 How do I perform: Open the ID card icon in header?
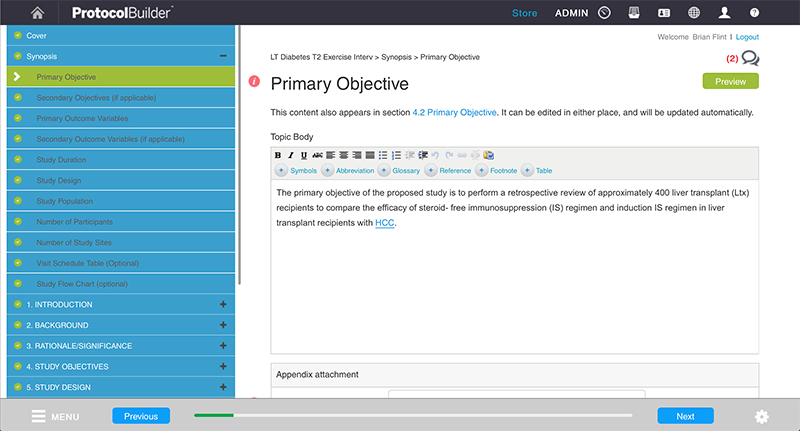pos(664,13)
